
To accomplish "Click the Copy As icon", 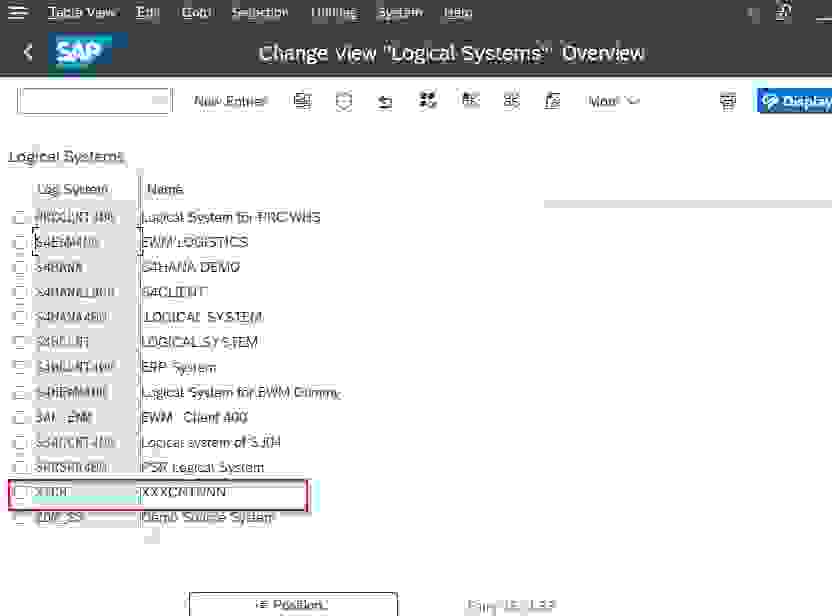I will point(303,101).
